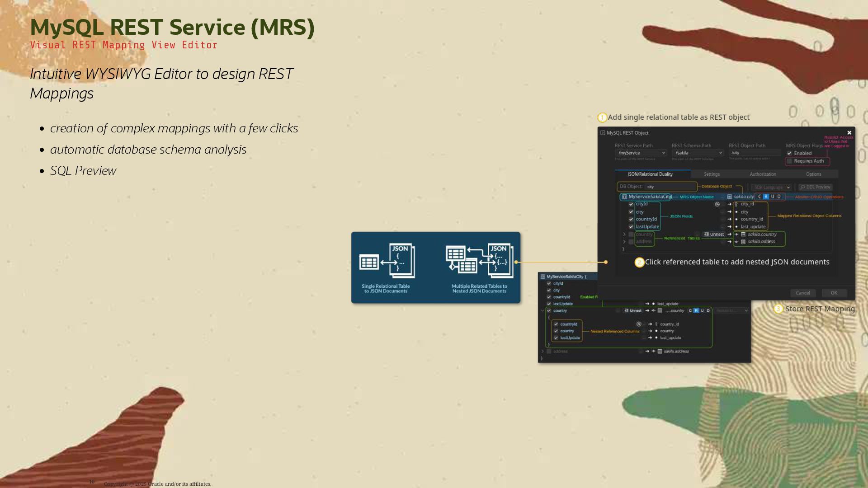Click the magnifier icon on DDL Preview
868x488 pixels.
(x=802, y=187)
